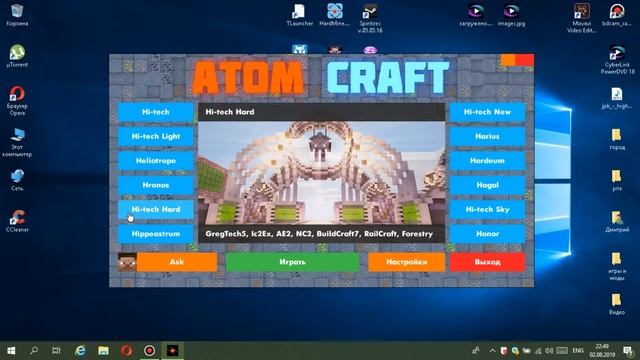Choose the Hi-tech Sky server

pyautogui.click(x=487, y=209)
